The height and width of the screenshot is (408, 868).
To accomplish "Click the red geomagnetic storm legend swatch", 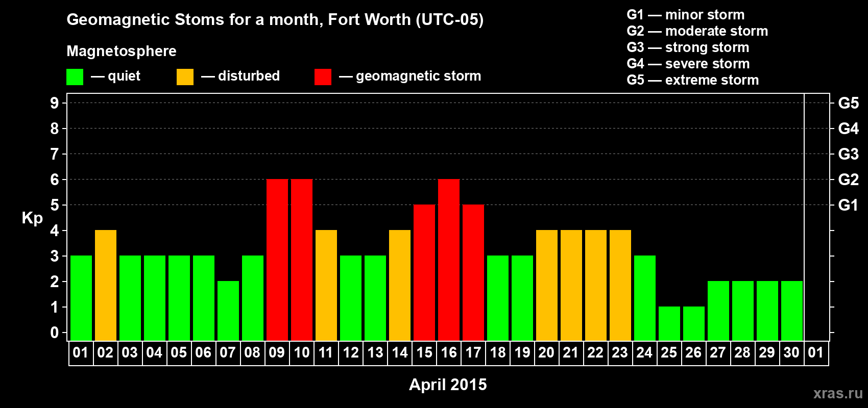I will 323,77.
